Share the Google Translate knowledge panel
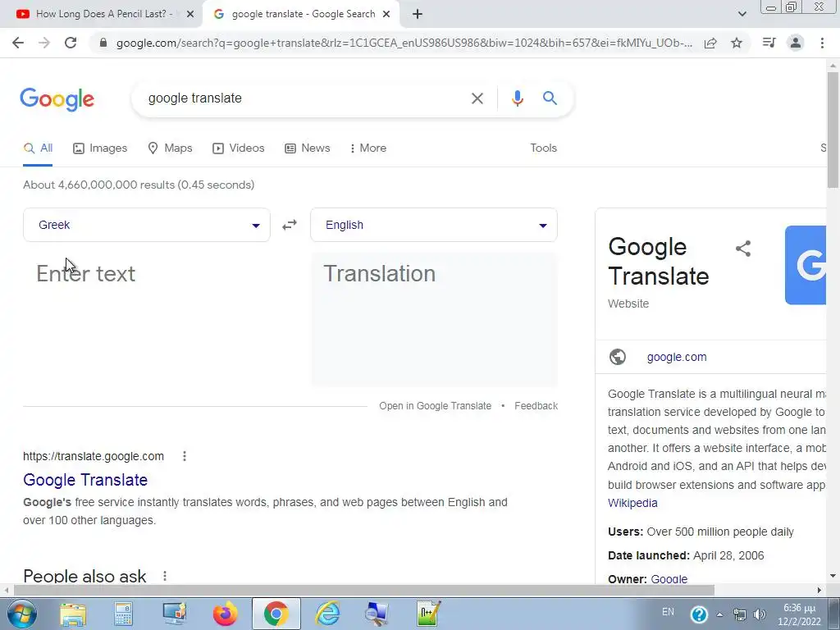 (x=743, y=249)
